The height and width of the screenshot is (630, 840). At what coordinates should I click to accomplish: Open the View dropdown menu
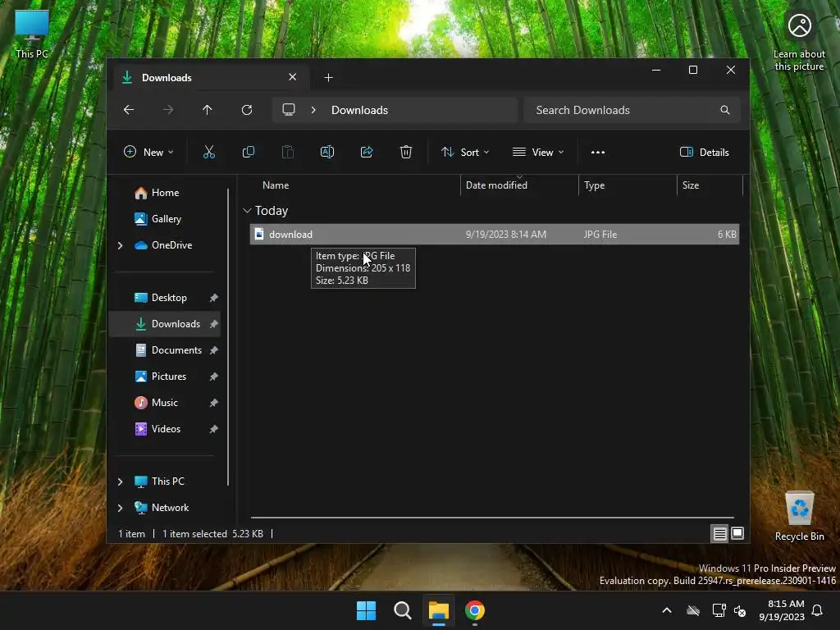(x=538, y=152)
